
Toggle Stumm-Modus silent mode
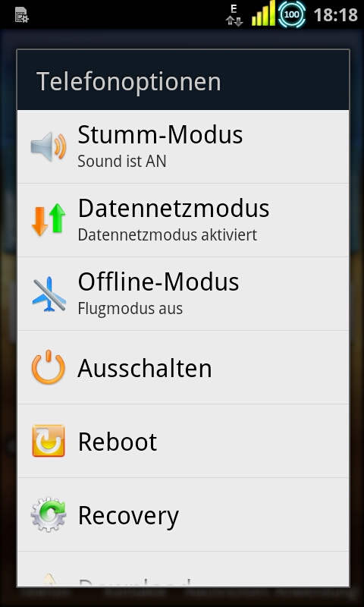(183, 146)
